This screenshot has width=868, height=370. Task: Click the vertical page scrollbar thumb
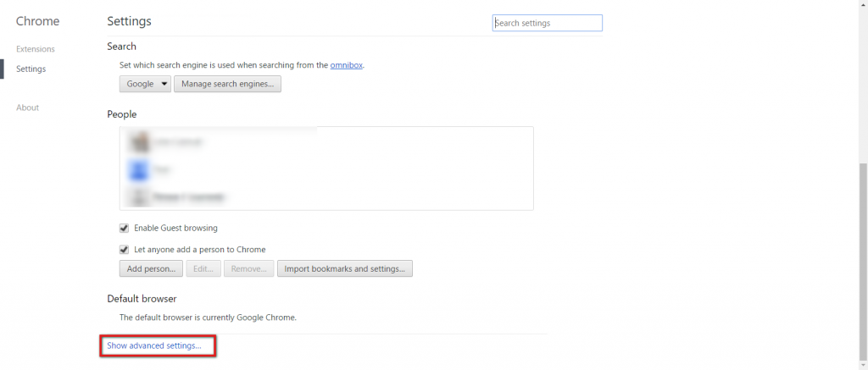(x=863, y=262)
